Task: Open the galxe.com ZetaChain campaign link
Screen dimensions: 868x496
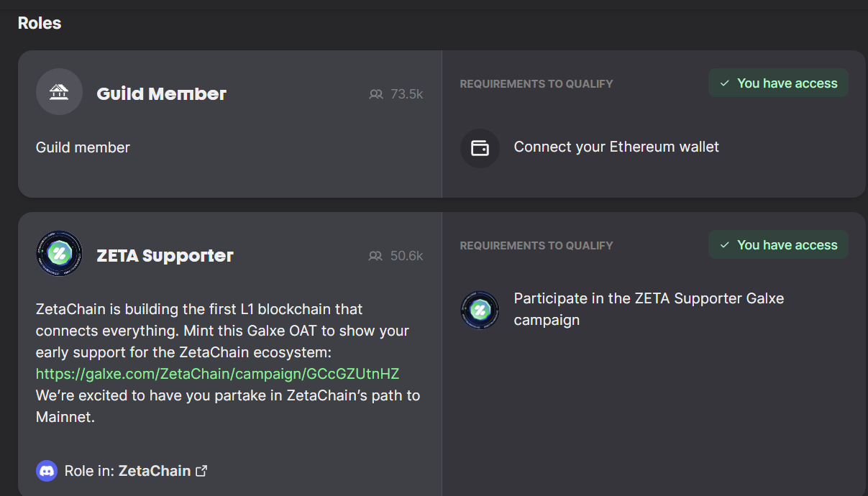Action: point(217,374)
